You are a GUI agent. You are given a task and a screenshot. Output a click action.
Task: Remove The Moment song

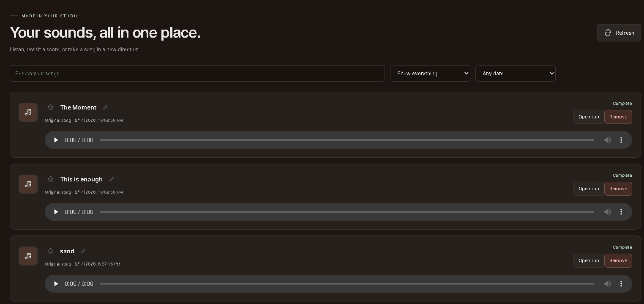(618, 117)
